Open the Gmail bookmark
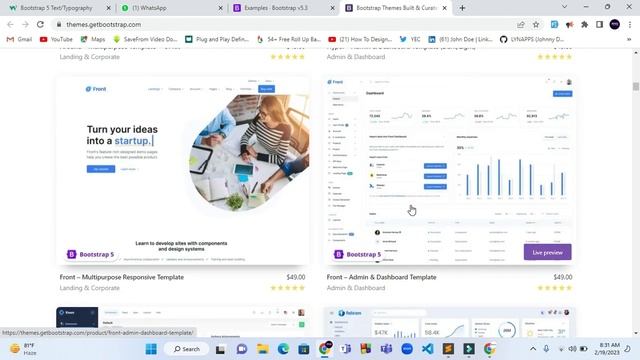Screen dimensions: 640x360 [x=19, y=40]
